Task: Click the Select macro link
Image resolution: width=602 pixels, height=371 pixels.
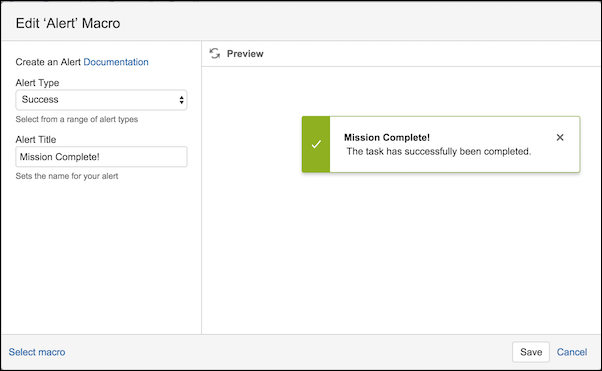Action: pyautogui.click(x=37, y=352)
